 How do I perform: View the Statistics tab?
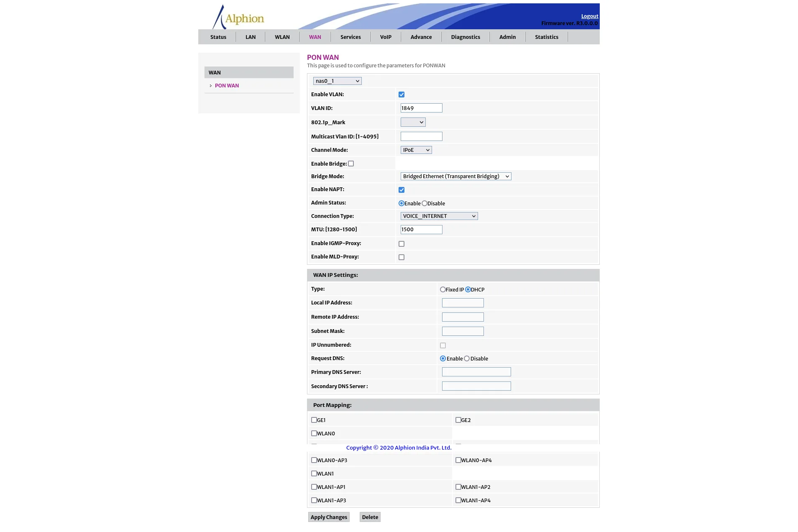tap(547, 37)
